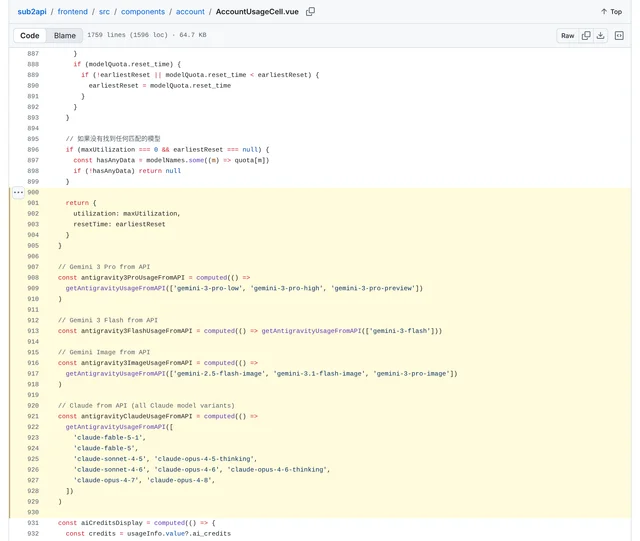Open the symbols panel icon
The image size is (640, 541).
tap(619, 36)
